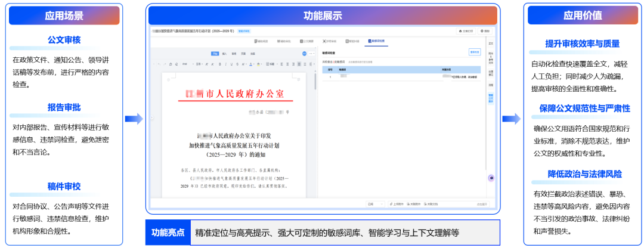Select the 开始 editor ribbon tab
This screenshot has width=644, height=248.
pyautogui.click(x=215, y=54)
